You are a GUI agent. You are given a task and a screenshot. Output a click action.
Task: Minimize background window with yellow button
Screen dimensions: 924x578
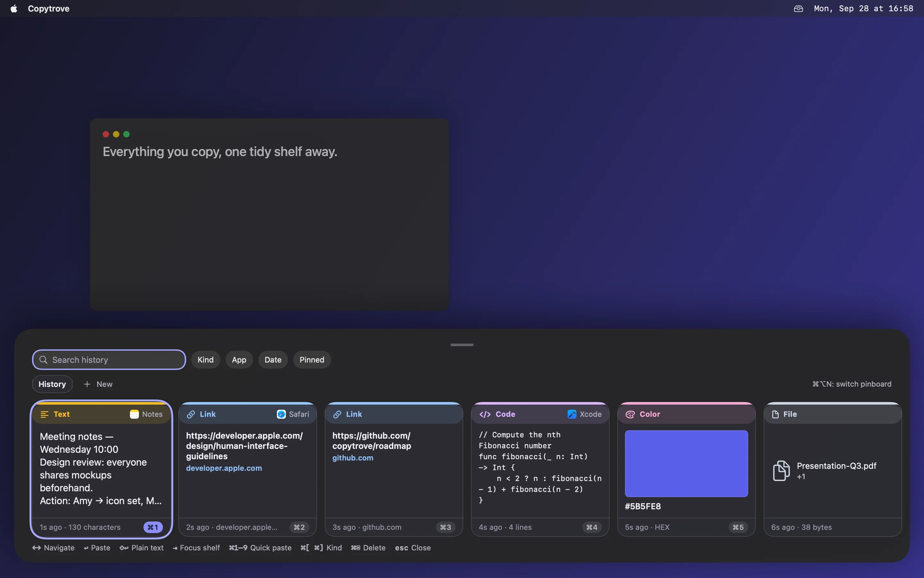(116, 134)
